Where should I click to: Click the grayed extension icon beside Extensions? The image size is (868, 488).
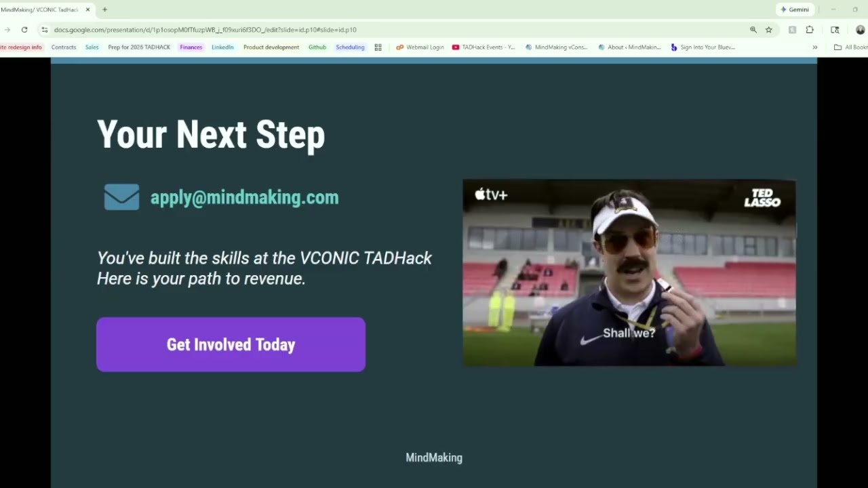tap(792, 30)
